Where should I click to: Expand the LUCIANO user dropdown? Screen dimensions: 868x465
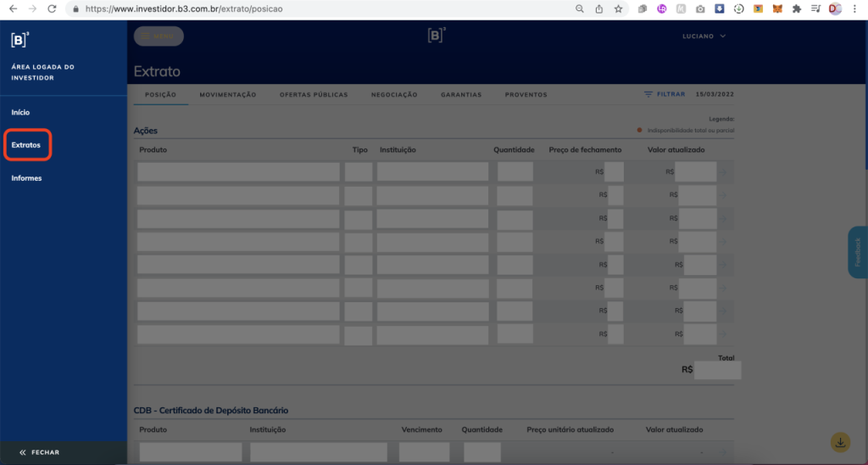(x=704, y=36)
